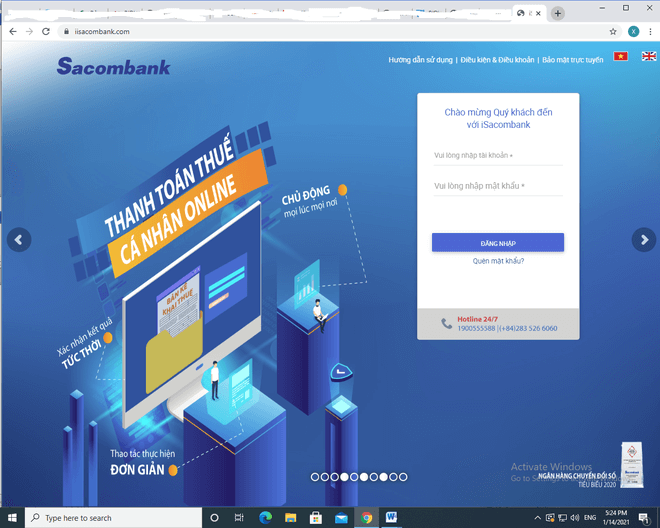
Task: Select the fourth carousel dot
Action: (x=344, y=477)
